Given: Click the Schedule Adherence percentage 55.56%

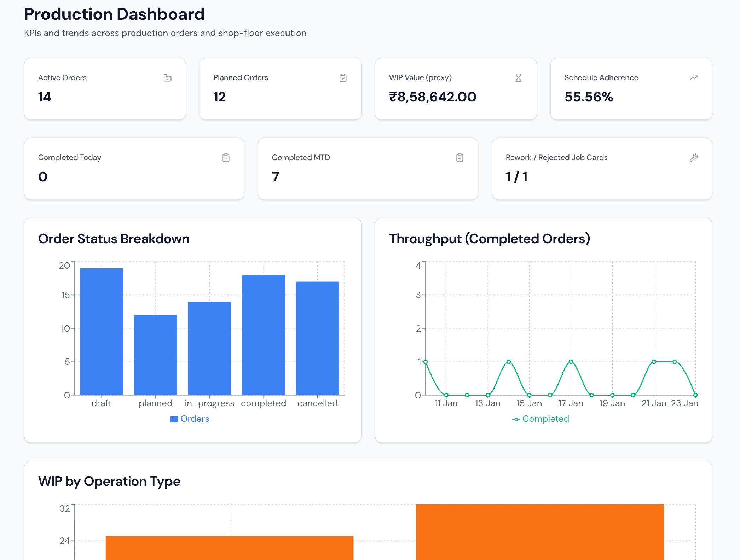Looking at the screenshot, I should (589, 97).
